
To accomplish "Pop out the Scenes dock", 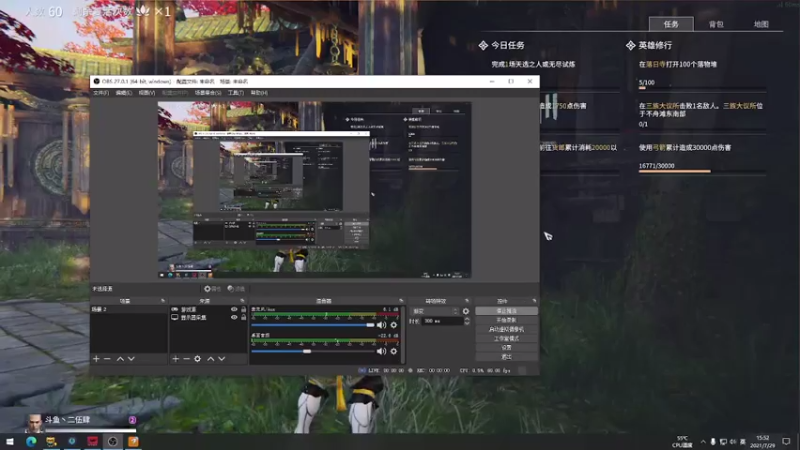I will pos(163,301).
